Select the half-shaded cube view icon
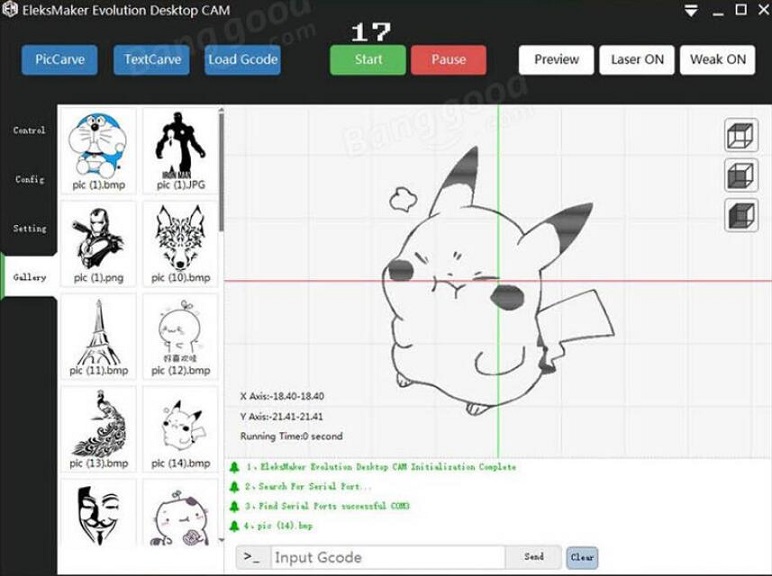Viewport: 772px width, 576px height. (740, 175)
